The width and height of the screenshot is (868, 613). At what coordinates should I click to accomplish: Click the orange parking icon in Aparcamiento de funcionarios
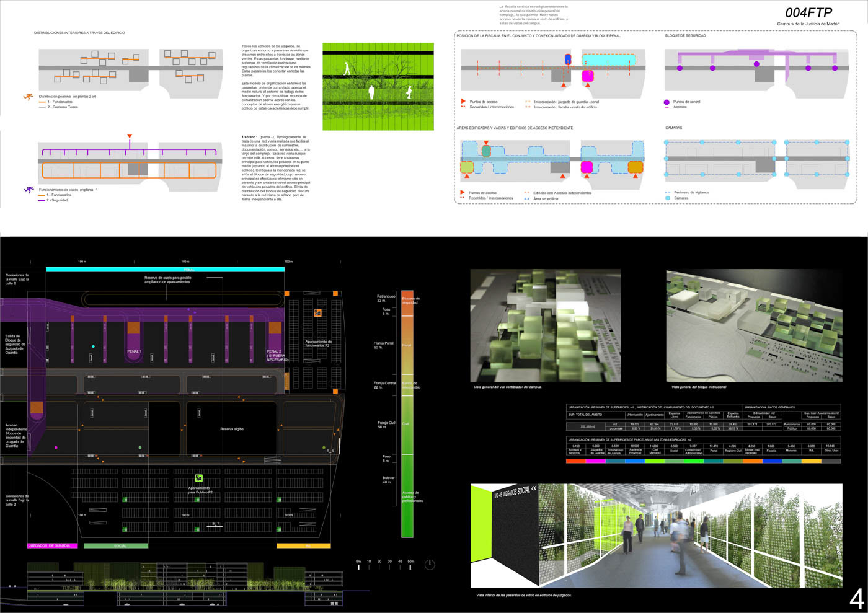point(318,313)
